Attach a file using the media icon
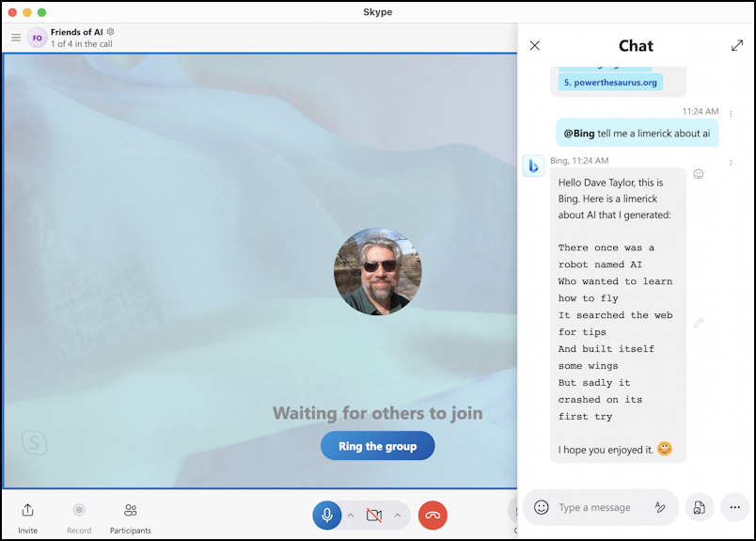The width and height of the screenshot is (756, 541). pyautogui.click(x=699, y=507)
